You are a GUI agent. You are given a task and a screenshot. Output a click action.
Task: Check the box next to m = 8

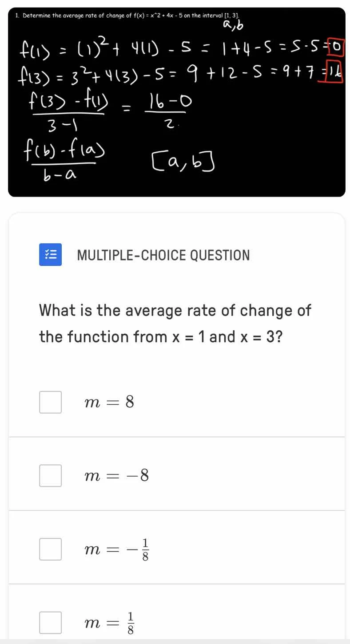pos(50,402)
